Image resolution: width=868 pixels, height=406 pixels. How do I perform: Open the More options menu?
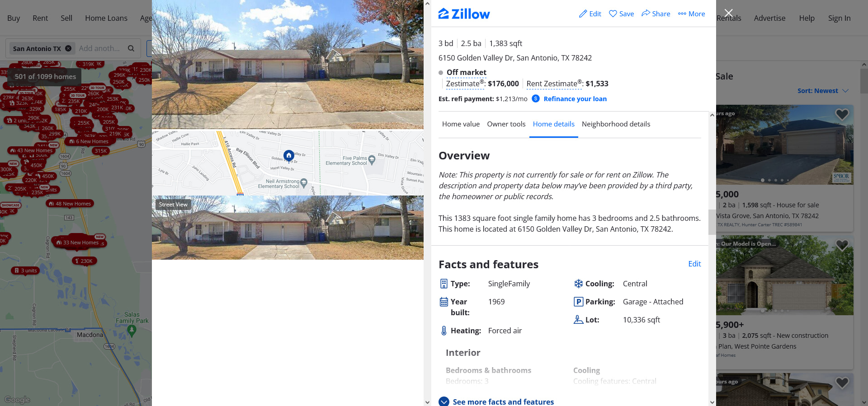click(691, 14)
